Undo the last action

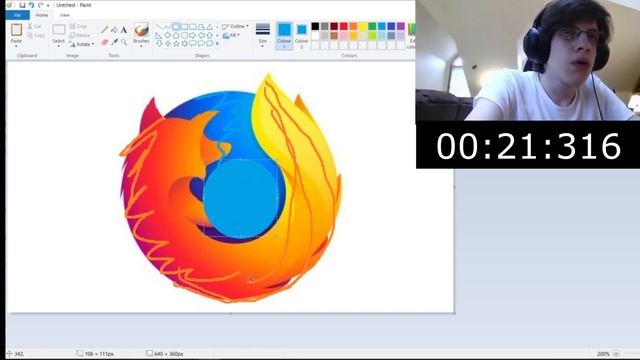click(x=31, y=5)
